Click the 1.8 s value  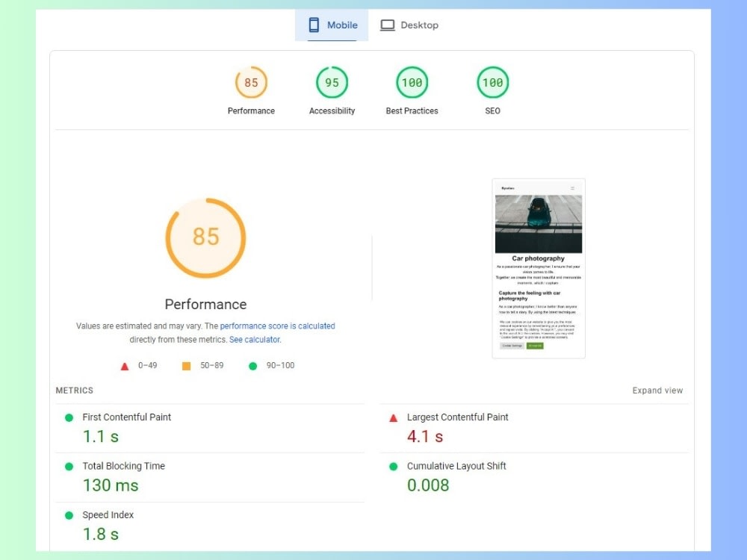101,535
